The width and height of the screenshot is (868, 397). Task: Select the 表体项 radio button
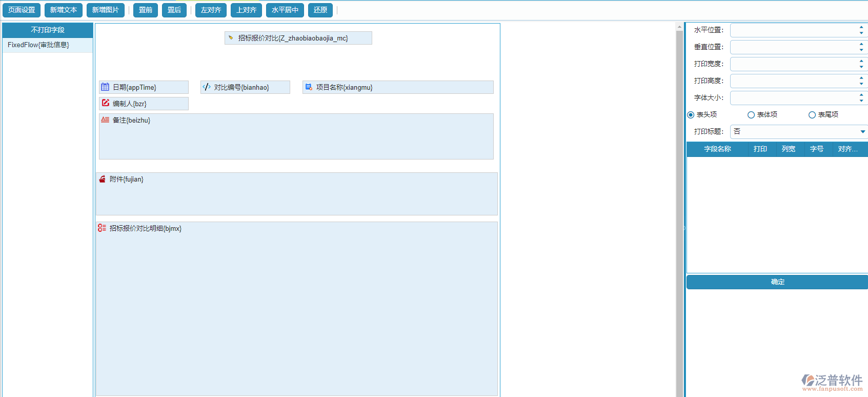coord(751,115)
